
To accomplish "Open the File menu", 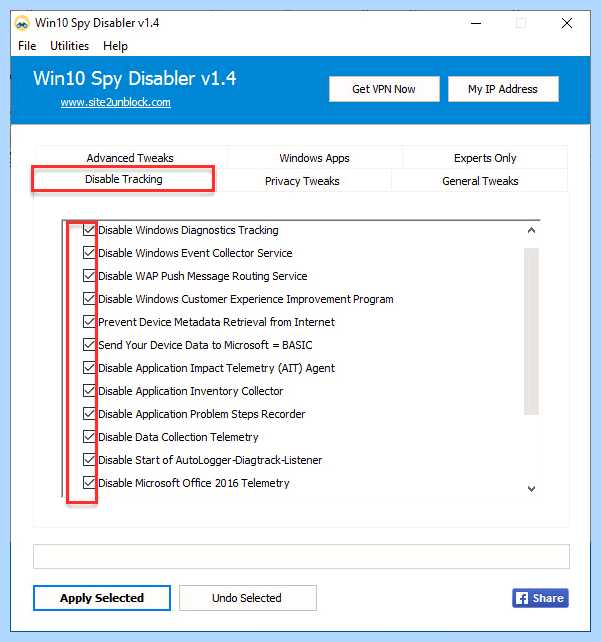I will [27, 46].
